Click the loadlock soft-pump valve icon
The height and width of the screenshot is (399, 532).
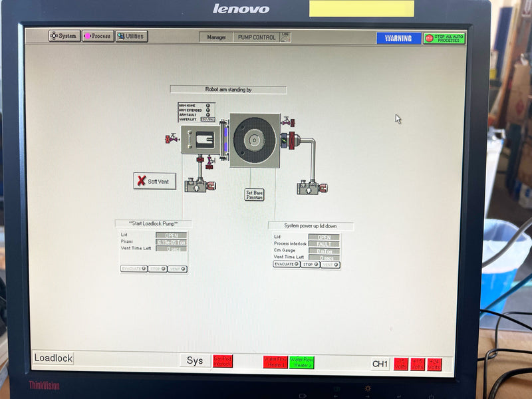point(210,162)
